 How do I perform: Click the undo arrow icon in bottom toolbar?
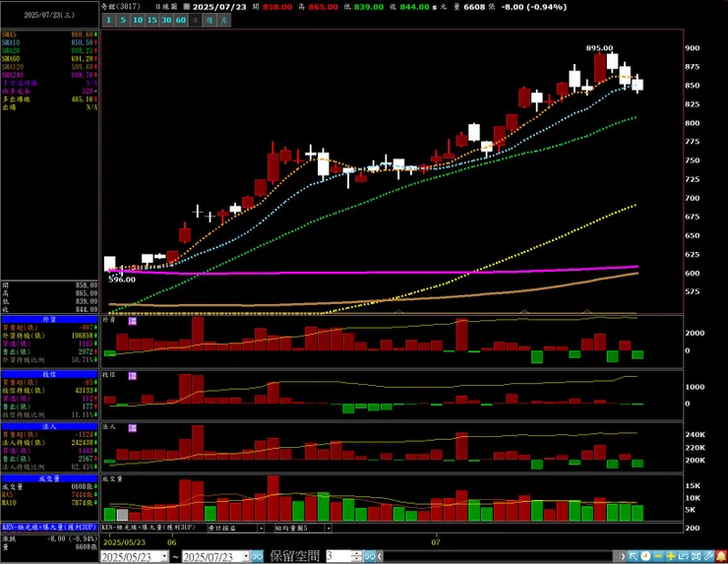point(683,556)
